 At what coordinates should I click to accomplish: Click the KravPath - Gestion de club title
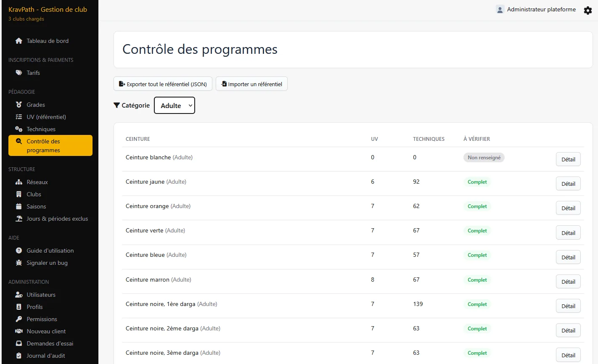(x=48, y=9)
